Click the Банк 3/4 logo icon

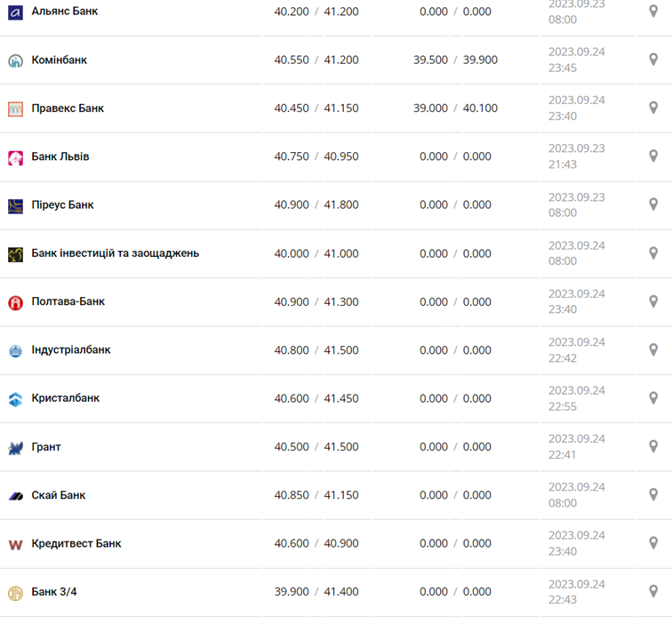point(15,593)
